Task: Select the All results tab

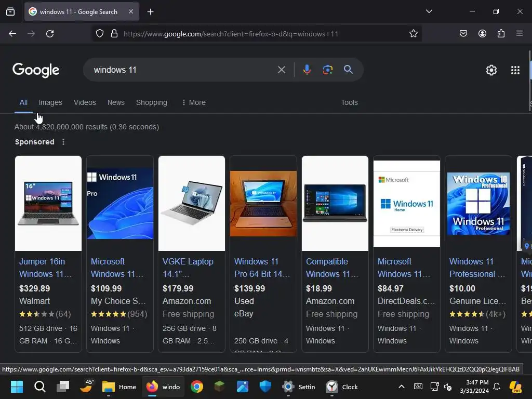Action: coord(23,102)
